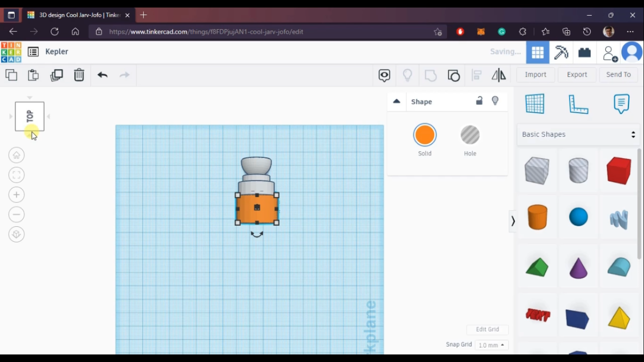The height and width of the screenshot is (362, 644).
Task: Collapse the Shape panel
Action: tap(396, 101)
